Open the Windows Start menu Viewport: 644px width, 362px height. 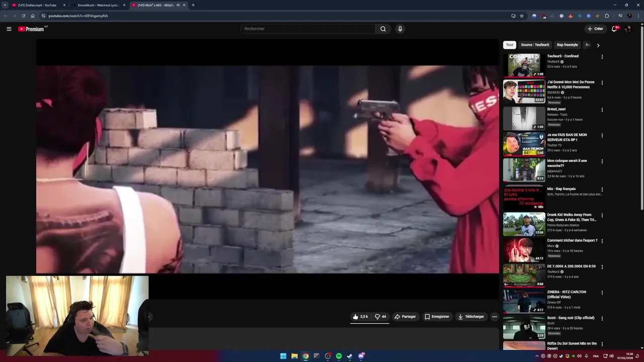283,356
